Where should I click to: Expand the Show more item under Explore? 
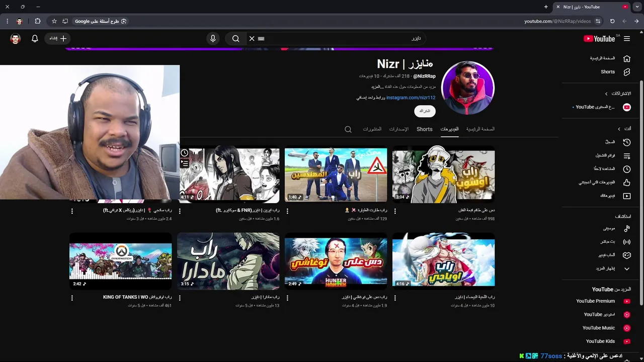pyautogui.click(x=612, y=268)
